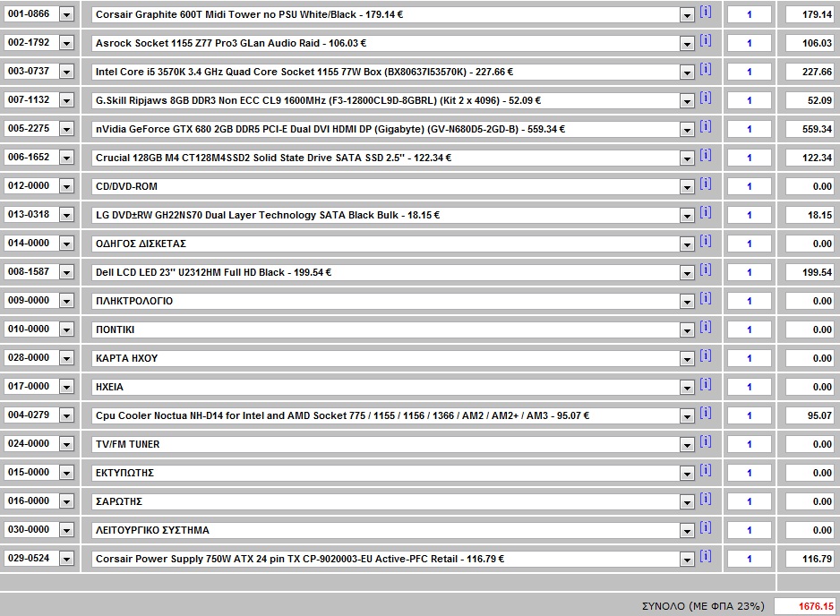The width and height of the screenshot is (840, 616).
Task: View info for ΠΟΝΤΙΚΙ row
Action: (x=706, y=328)
